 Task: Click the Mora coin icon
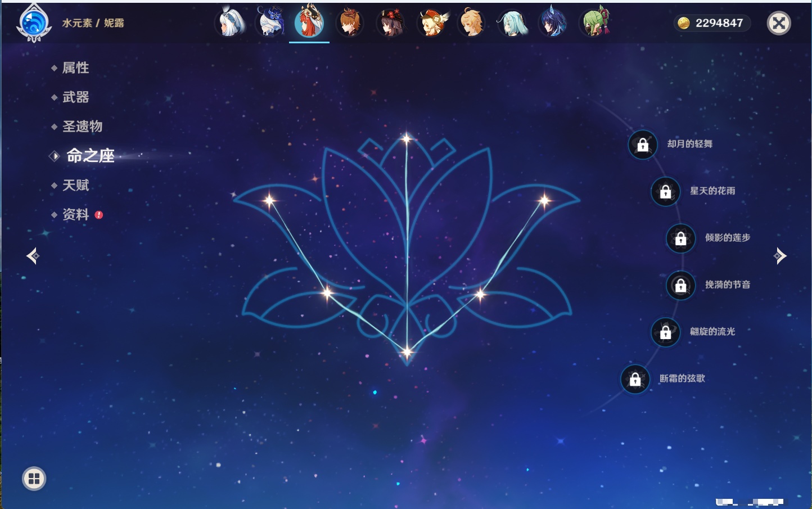683,23
